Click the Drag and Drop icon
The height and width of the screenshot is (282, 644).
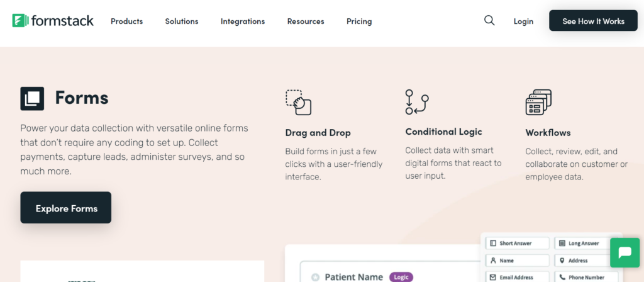[x=298, y=102]
